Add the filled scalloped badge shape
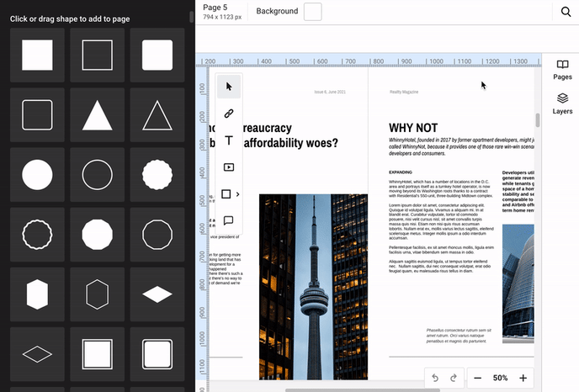The image size is (579, 392). 157,175
